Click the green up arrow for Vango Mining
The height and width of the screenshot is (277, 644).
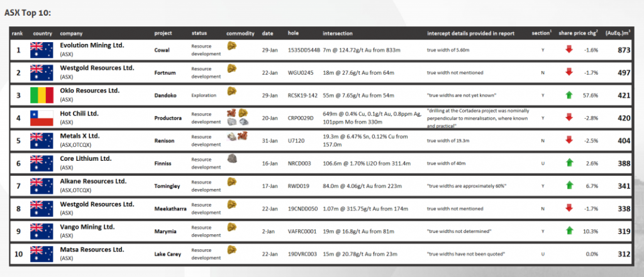click(569, 231)
